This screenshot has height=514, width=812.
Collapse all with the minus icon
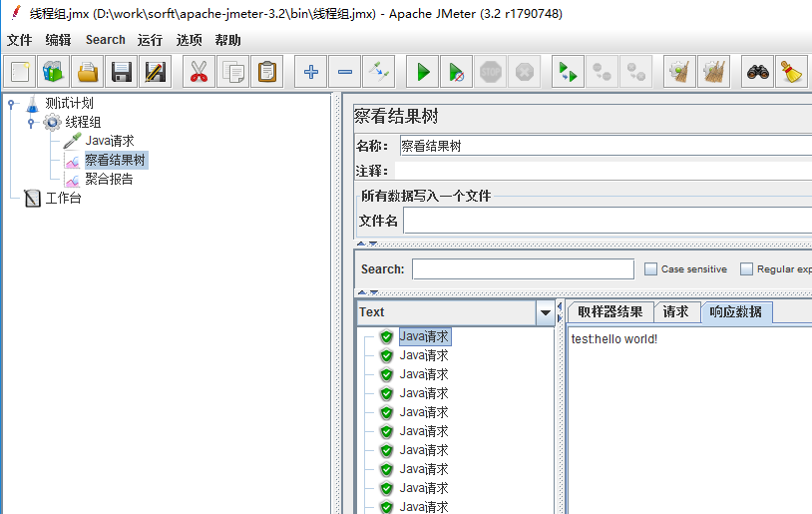(x=345, y=72)
